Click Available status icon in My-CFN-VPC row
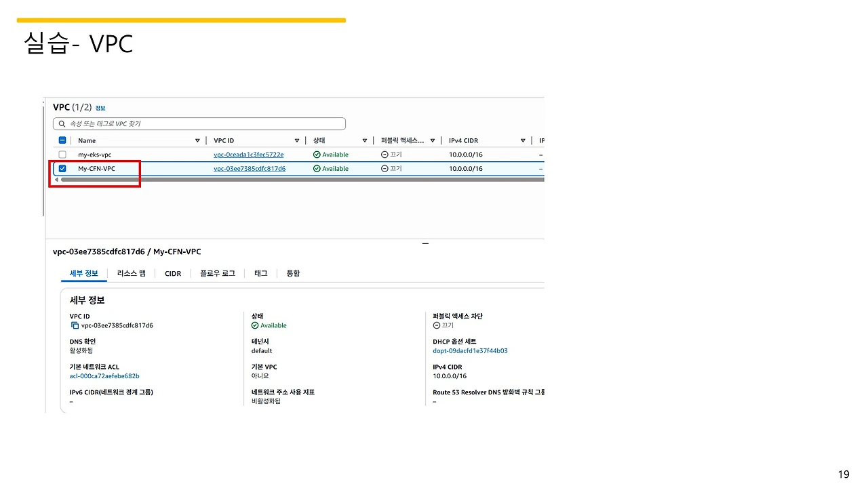The image size is (868, 488). coord(317,169)
